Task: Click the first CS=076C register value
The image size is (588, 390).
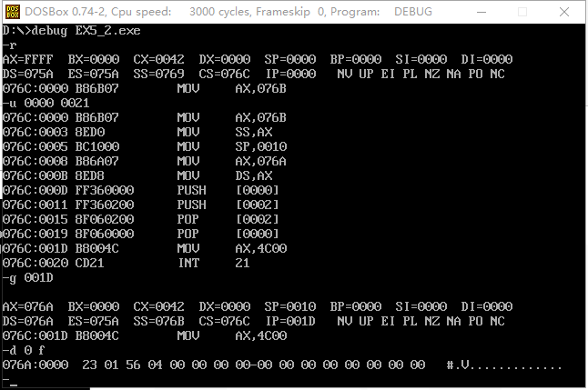Action: pyautogui.click(x=224, y=74)
